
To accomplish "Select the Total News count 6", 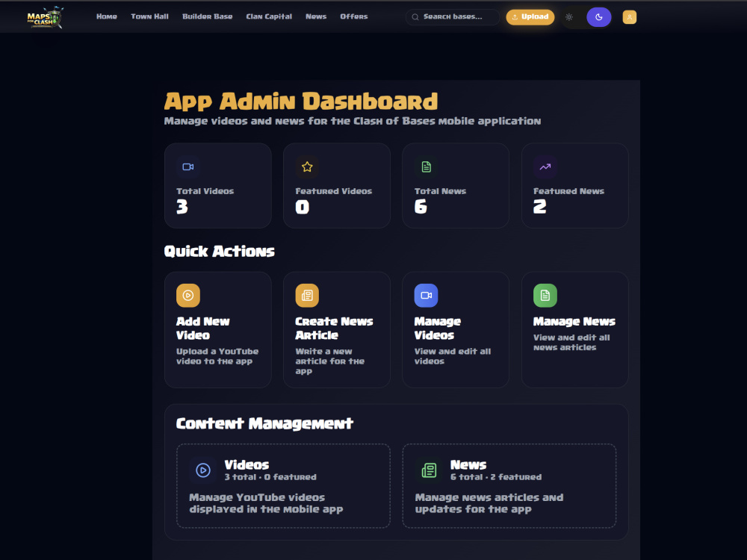I will (421, 207).
